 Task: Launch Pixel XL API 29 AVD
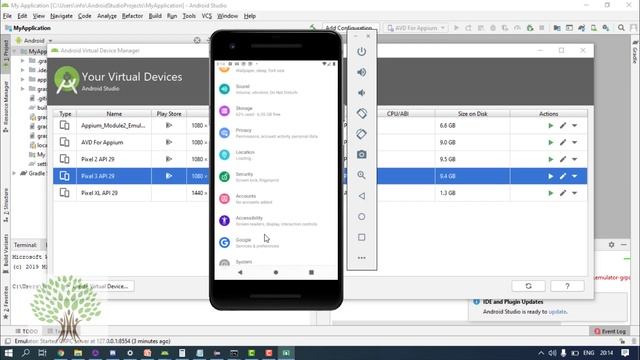click(551, 193)
